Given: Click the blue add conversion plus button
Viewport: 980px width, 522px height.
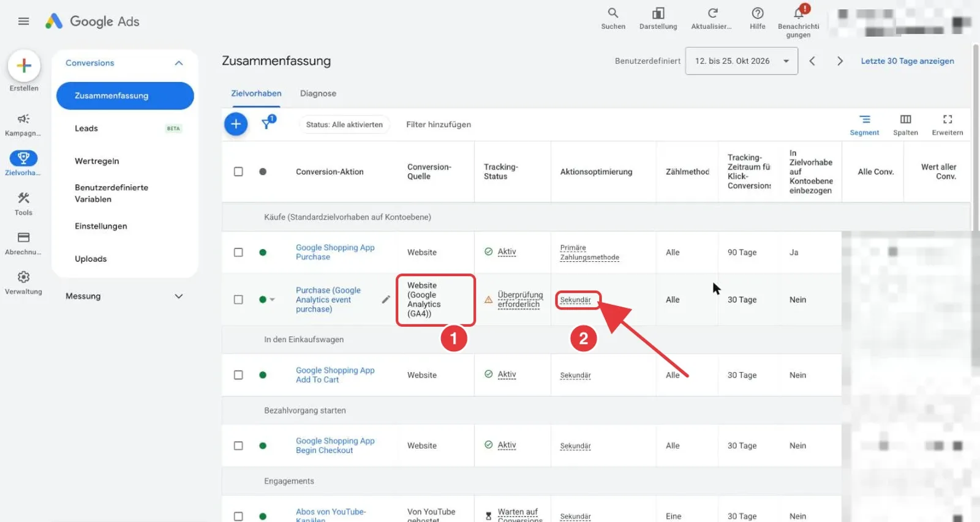Looking at the screenshot, I should coord(236,124).
